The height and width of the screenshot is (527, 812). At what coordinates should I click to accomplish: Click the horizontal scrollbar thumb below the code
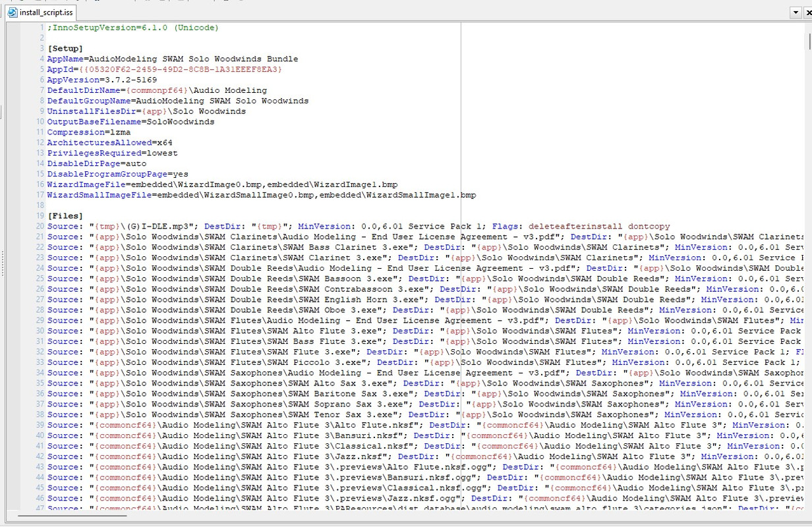coord(72,514)
